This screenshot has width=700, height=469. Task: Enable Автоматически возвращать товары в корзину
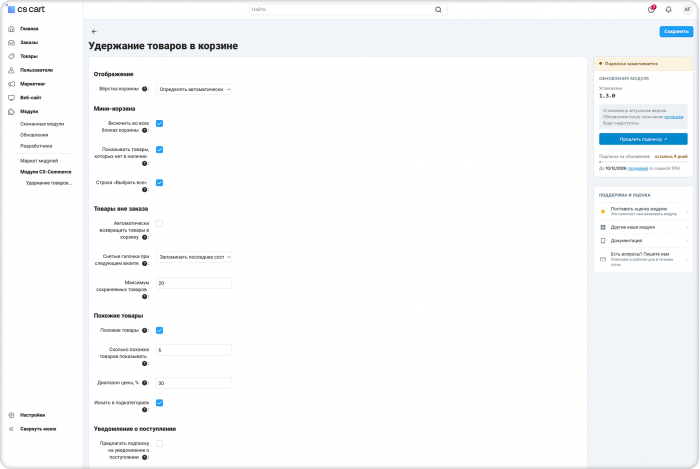159,224
